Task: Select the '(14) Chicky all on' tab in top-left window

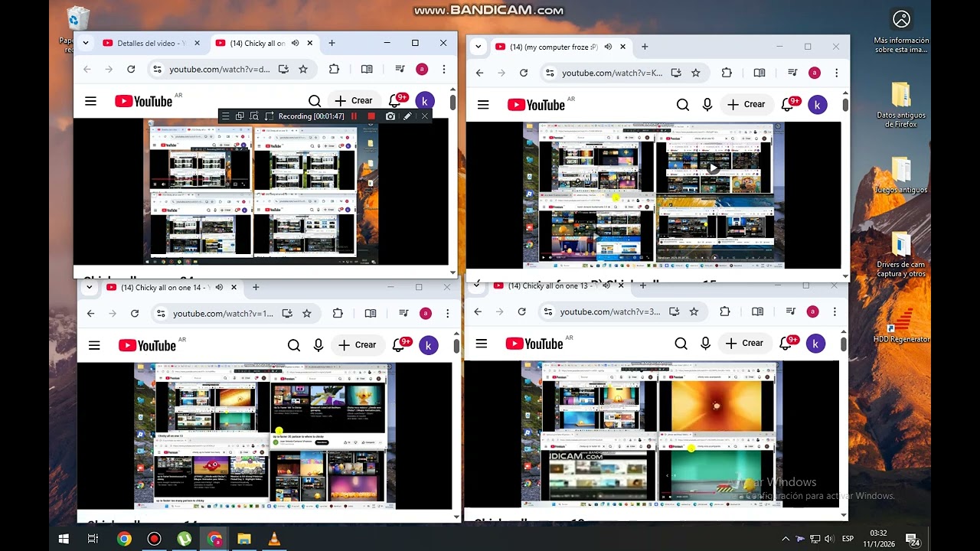Action: pyautogui.click(x=264, y=44)
